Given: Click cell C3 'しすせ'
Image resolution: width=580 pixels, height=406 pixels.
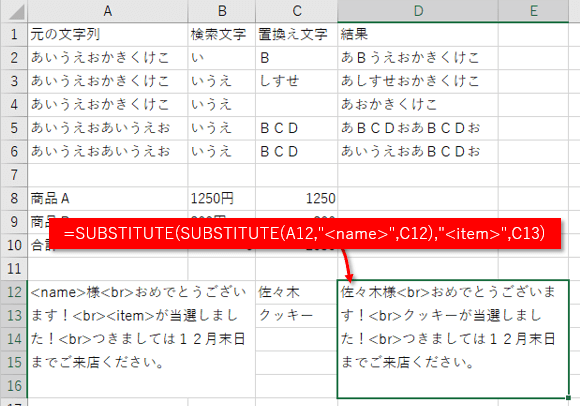Looking at the screenshot, I should pos(296,81).
